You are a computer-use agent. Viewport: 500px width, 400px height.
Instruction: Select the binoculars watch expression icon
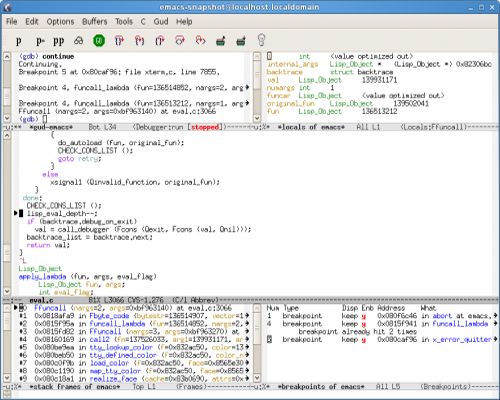click(79, 41)
